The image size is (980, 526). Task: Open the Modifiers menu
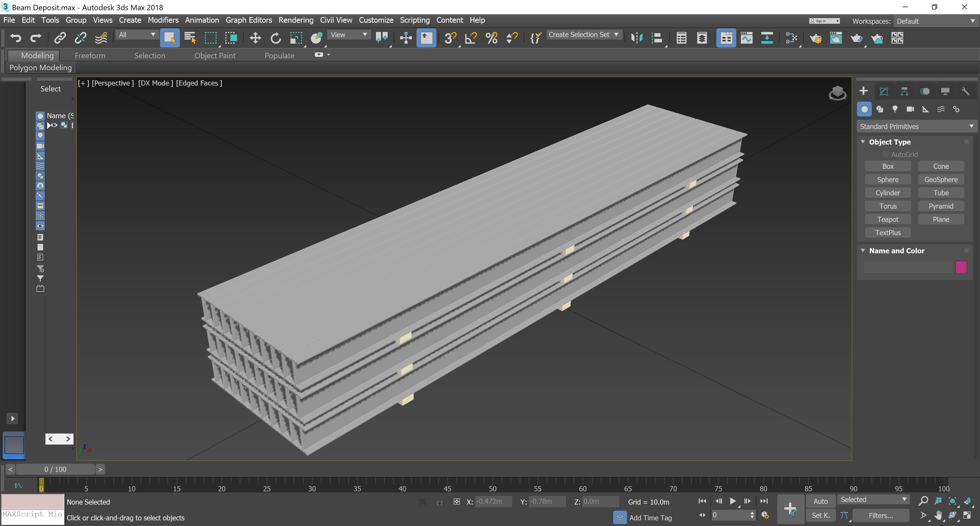tap(163, 20)
